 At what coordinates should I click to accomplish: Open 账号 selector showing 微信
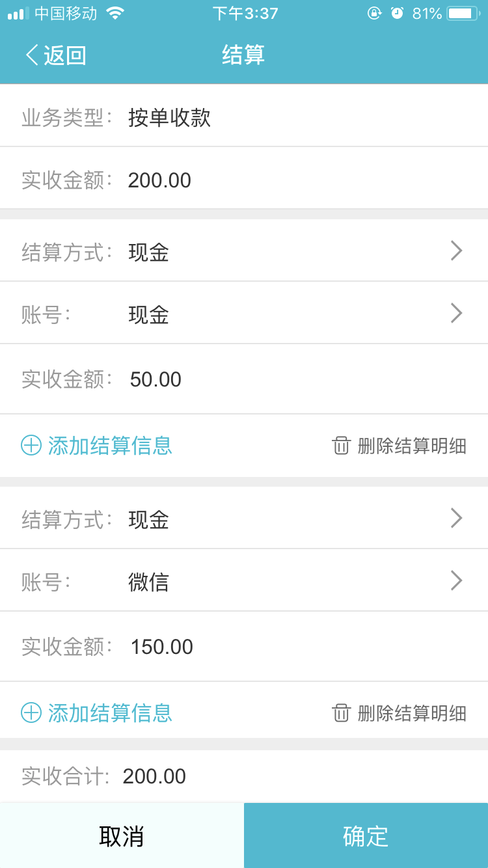[456, 580]
